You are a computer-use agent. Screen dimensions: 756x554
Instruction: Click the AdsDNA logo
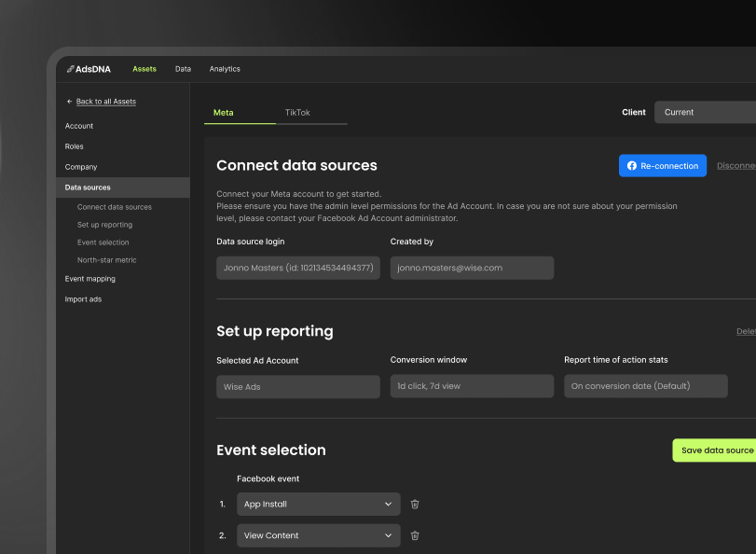click(x=89, y=69)
